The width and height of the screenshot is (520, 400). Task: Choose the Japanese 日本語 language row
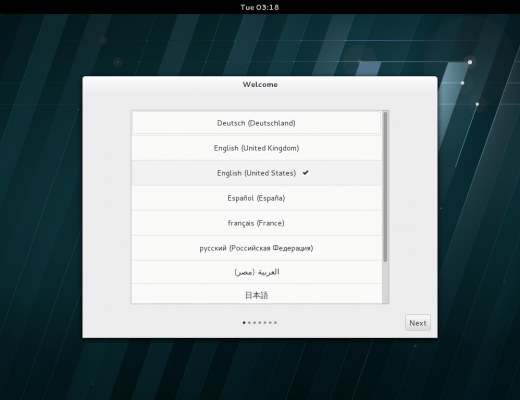click(256, 294)
